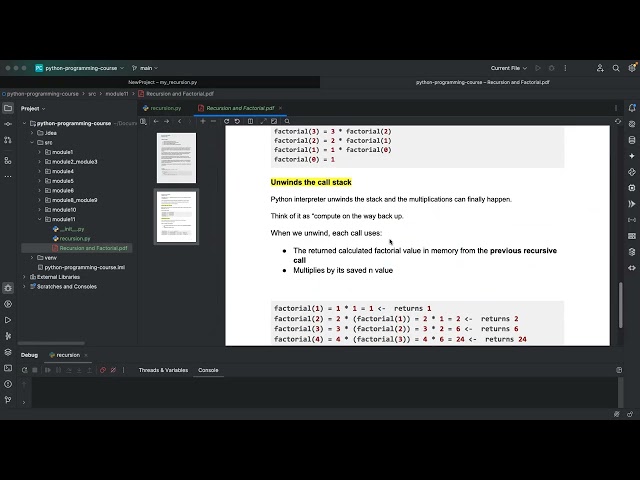
Task: Click src breadcrumb in navigation bar
Action: coord(92,94)
